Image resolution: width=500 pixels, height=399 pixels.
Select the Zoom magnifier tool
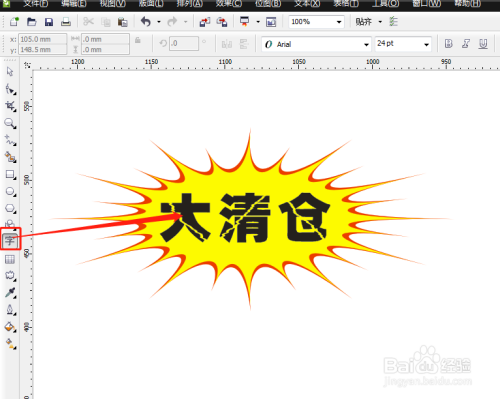(x=10, y=123)
